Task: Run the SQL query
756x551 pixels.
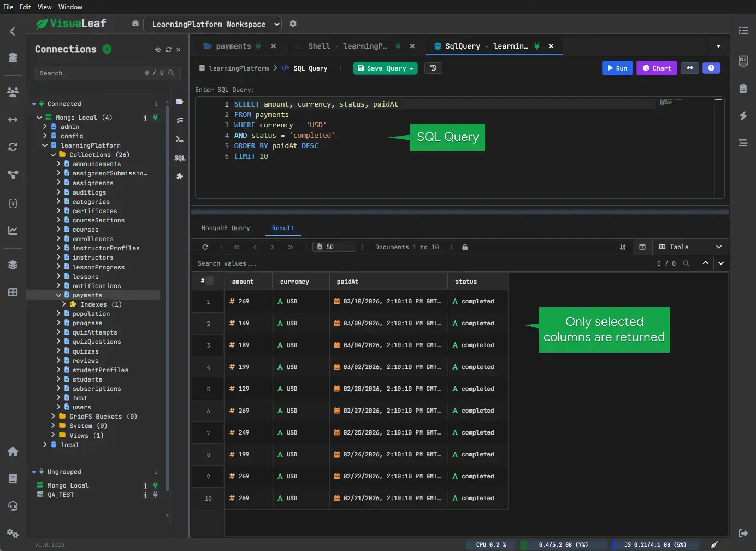Action: (617, 68)
